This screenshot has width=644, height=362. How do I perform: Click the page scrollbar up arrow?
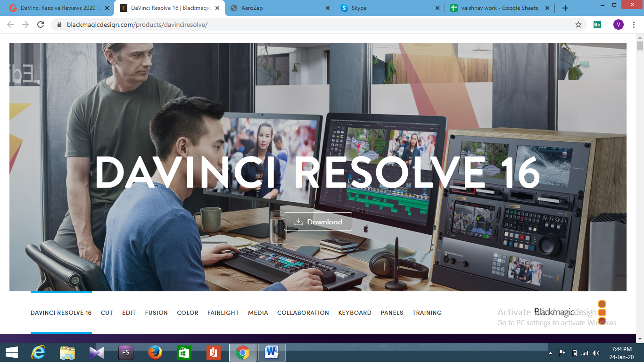(640, 37)
